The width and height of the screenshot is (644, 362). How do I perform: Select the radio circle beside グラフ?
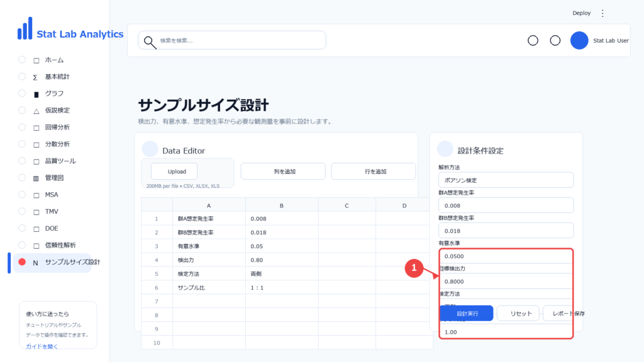pos(22,94)
